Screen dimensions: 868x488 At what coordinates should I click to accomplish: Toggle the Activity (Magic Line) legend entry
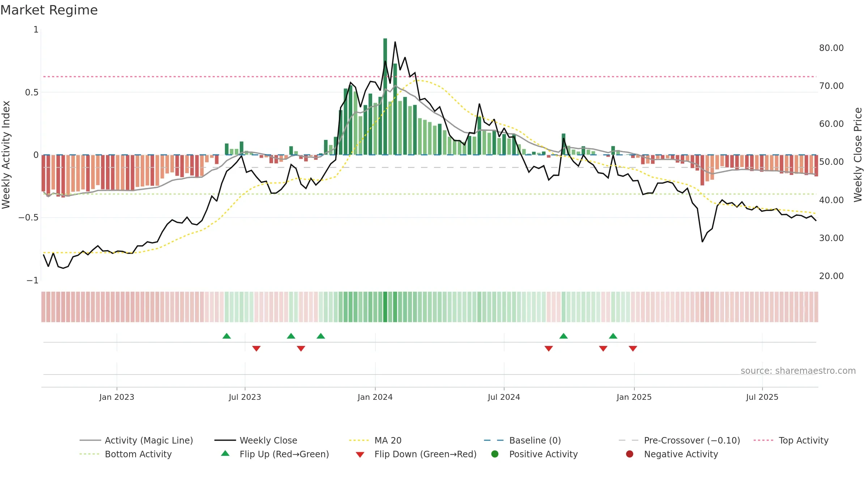pos(136,440)
